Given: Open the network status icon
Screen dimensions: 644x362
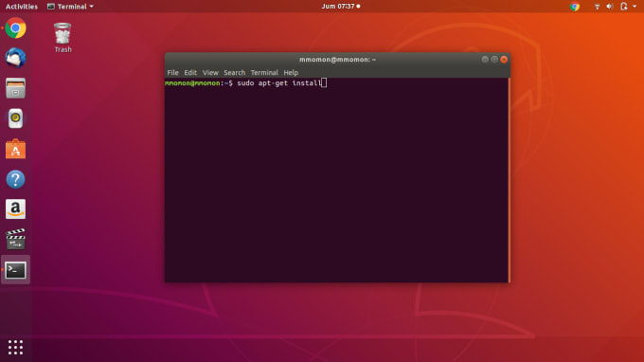Looking at the screenshot, I should 598,7.
